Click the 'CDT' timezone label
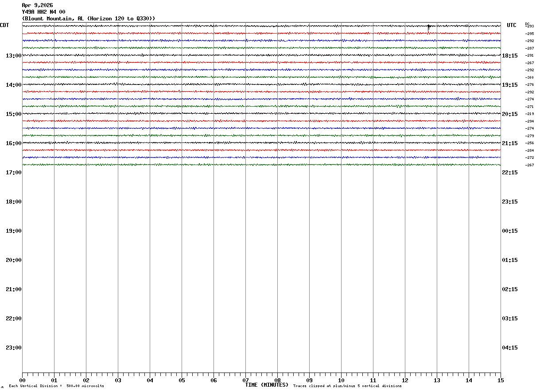Screen dimensions: 536x392 (4, 25)
